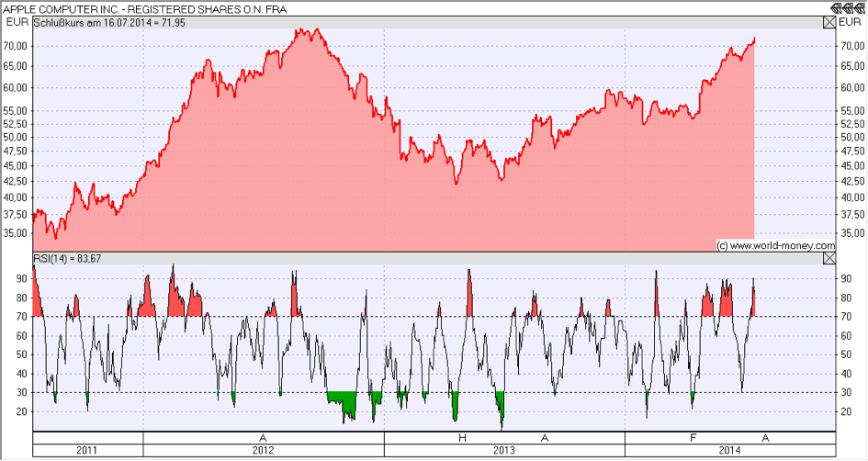Select the 2012 year segment
The width and height of the screenshot is (868, 461).
[x=264, y=451]
